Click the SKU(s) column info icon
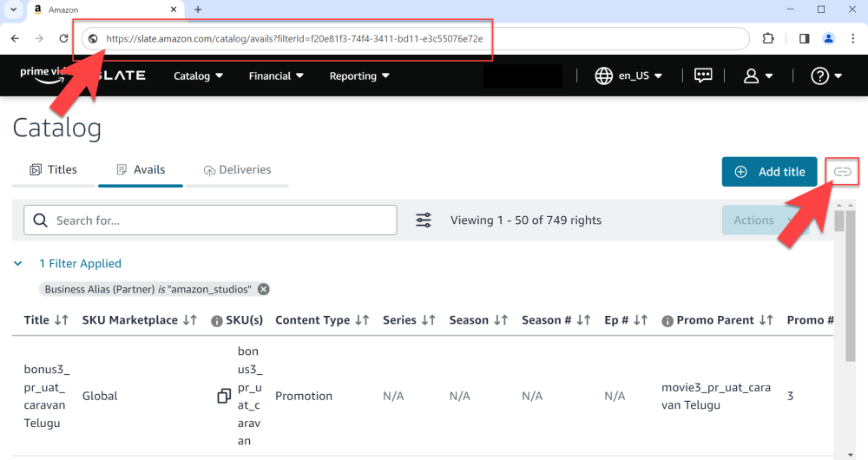The width and height of the screenshot is (868, 460). pyautogui.click(x=217, y=321)
